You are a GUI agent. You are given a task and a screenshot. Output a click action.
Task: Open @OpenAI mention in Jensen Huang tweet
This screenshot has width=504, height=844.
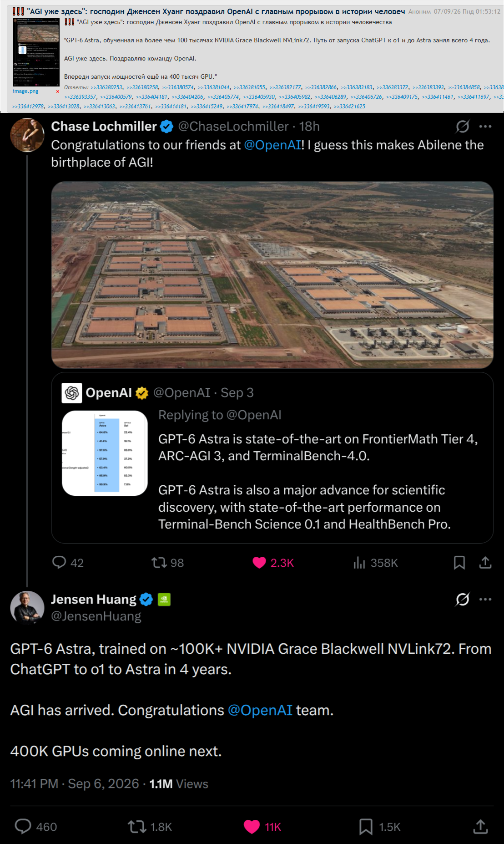pos(260,710)
